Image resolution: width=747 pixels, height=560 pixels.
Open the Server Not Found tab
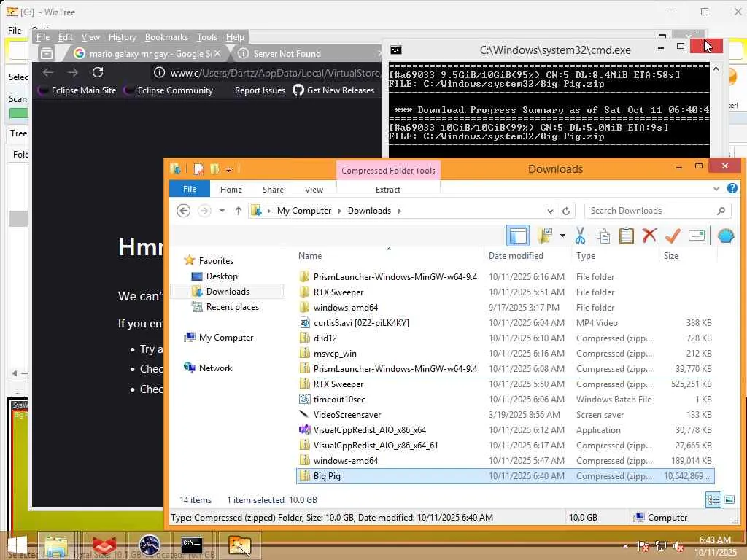pos(305,53)
